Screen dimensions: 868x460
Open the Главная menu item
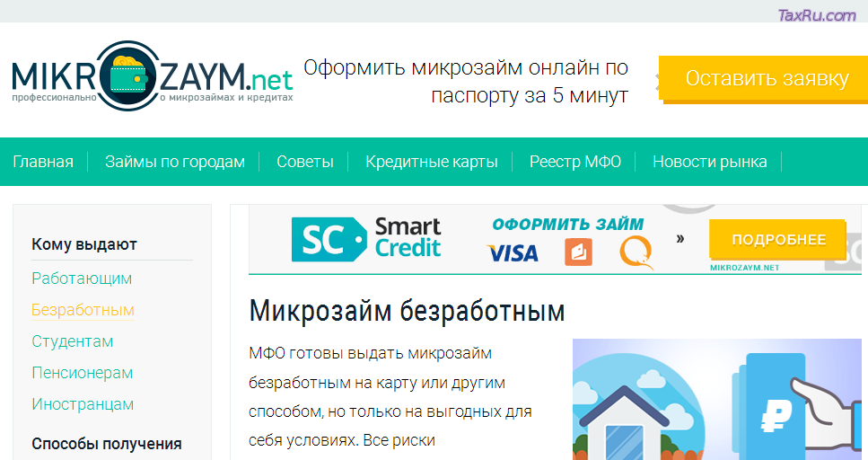(x=43, y=162)
